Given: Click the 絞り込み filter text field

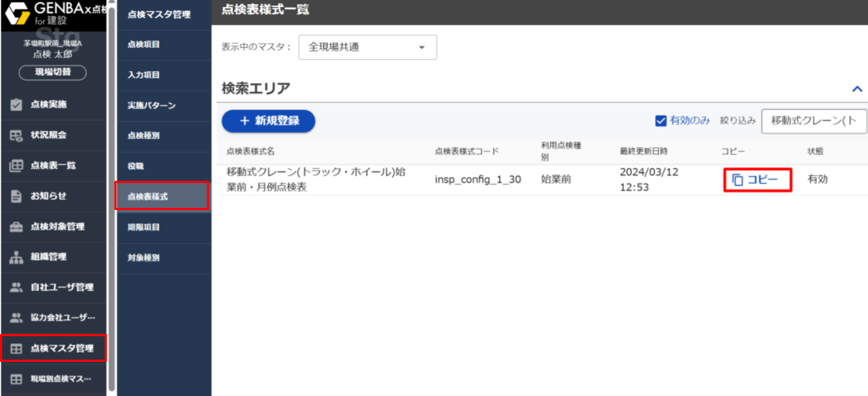Looking at the screenshot, I should (x=814, y=121).
